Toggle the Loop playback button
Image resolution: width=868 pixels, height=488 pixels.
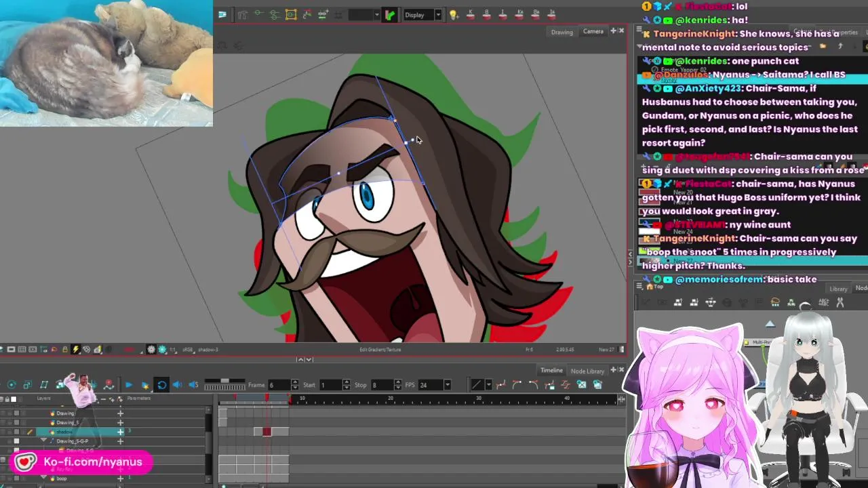click(x=161, y=385)
